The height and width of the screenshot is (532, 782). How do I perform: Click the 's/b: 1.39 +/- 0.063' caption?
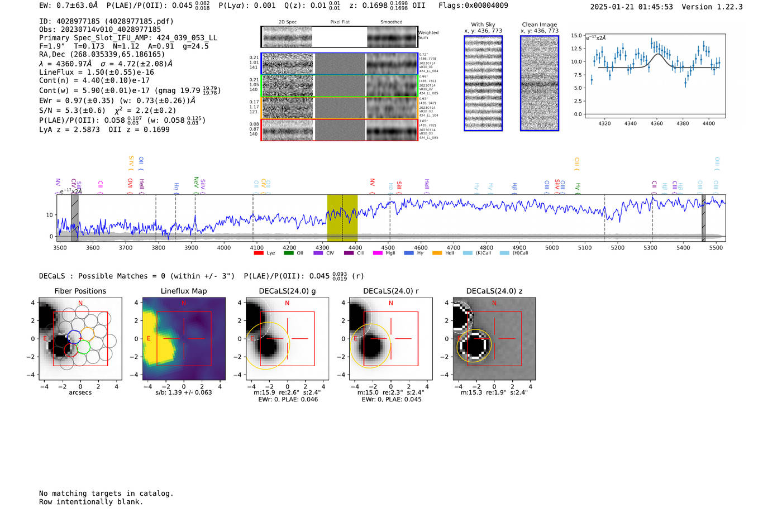184,392
